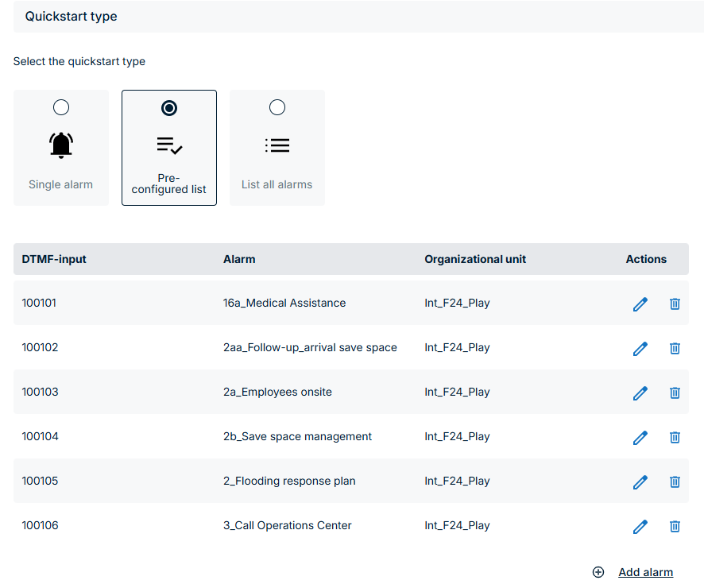Delete the 3_Call Operations Center alarm
Image resolution: width=704 pixels, height=588 pixels.
point(675,526)
